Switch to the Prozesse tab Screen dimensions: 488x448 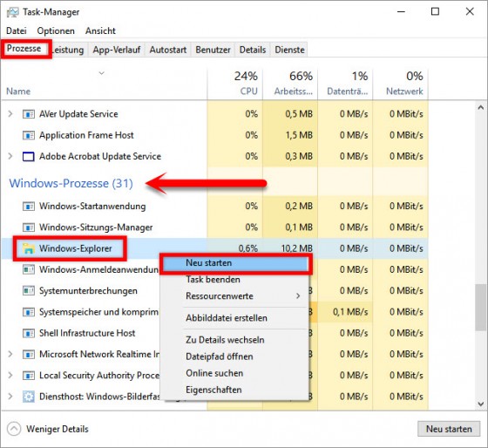tap(24, 49)
